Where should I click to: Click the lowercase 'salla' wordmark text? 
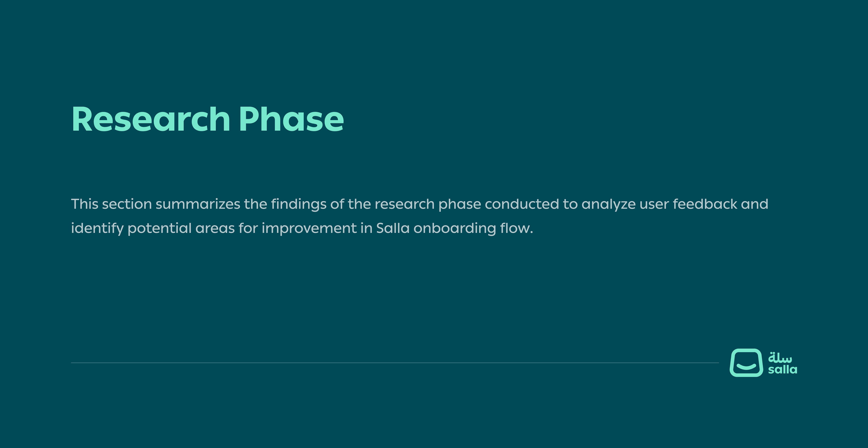782,370
